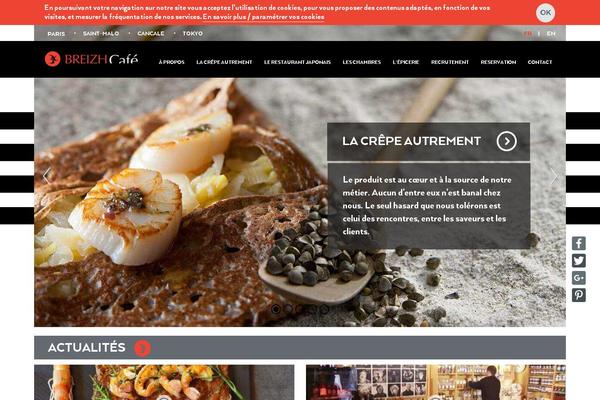Pin page with Pinterest icon
The height and width of the screenshot is (400, 600).
point(579,295)
